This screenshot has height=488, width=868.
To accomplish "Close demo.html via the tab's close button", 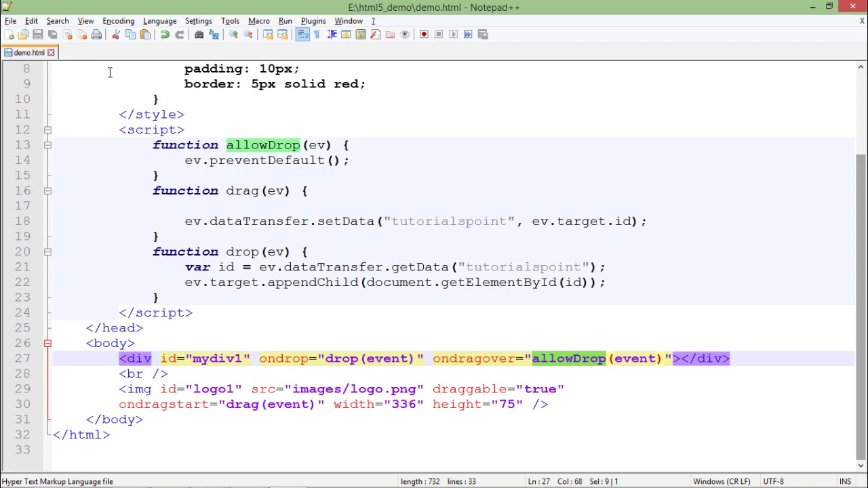I will [x=51, y=52].
